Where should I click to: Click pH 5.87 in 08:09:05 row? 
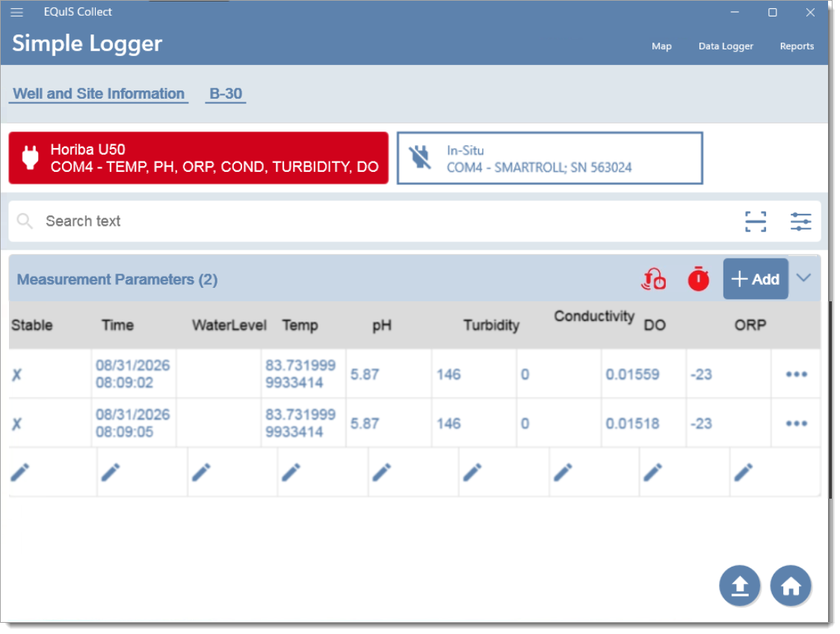[364, 423]
